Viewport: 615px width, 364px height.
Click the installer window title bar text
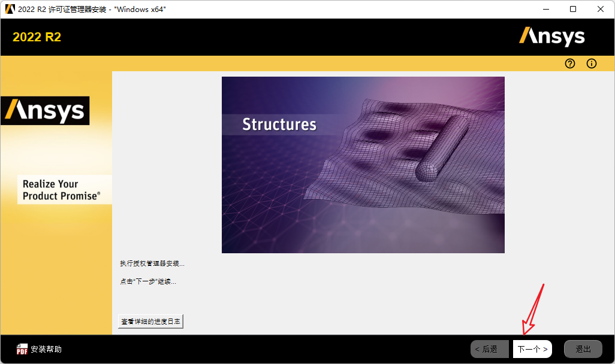(90, 9)
